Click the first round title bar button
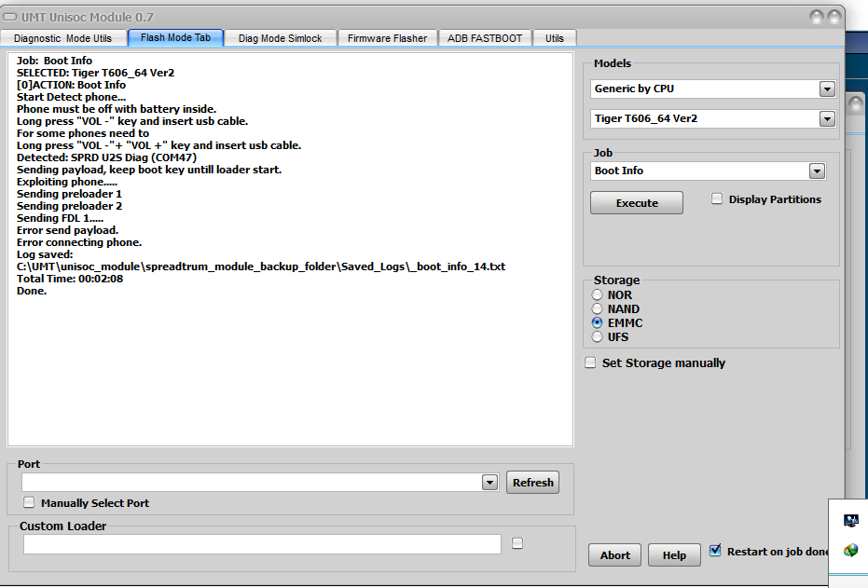Image resolution: width=868 pixels, height=588 pixels. click(817, 17)
